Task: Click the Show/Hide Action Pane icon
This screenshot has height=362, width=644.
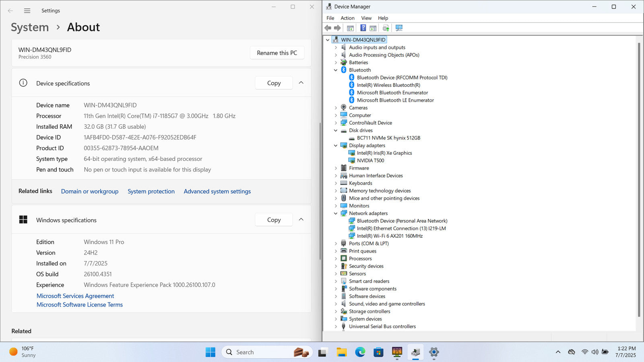Action: [373, 28]
